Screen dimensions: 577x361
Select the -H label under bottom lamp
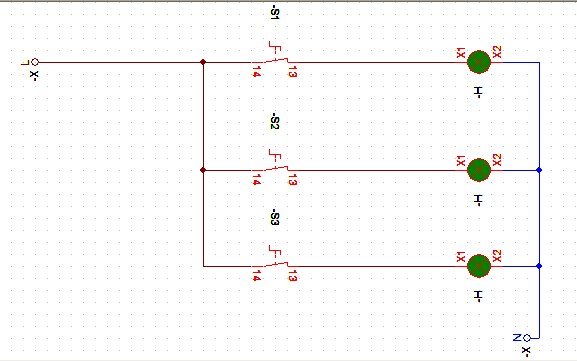(x=478, y=296)
